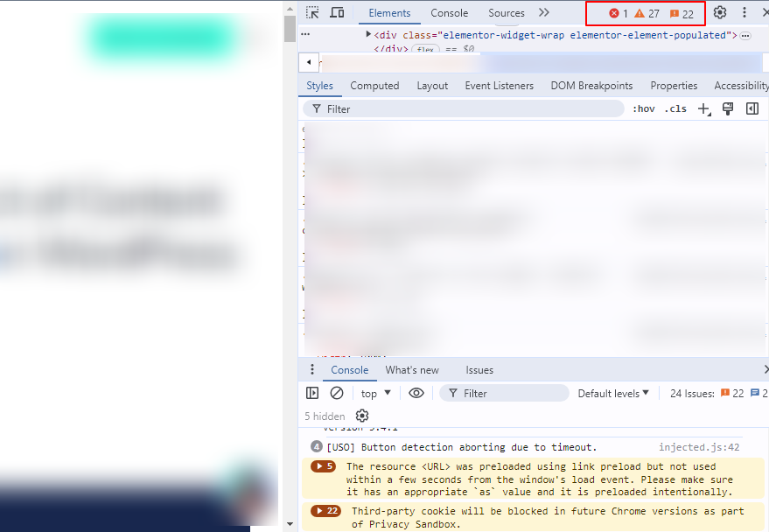The width and height of the screenshot is (769, 532).
Task: Click the eye live expression icon
Action: [416, 394]
